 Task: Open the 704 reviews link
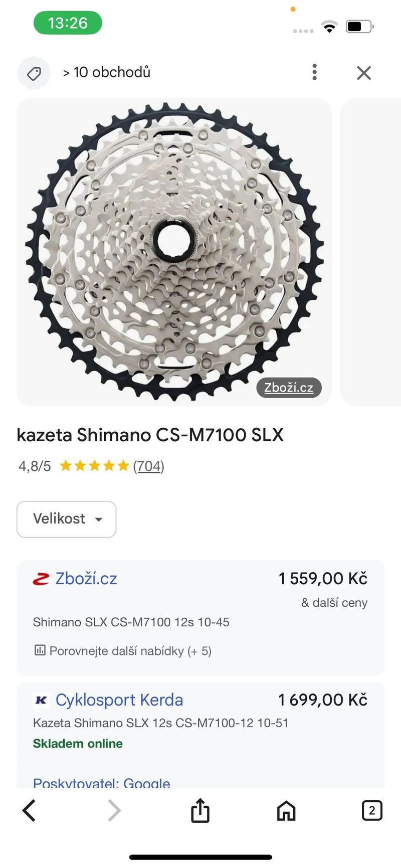[149, 466]
